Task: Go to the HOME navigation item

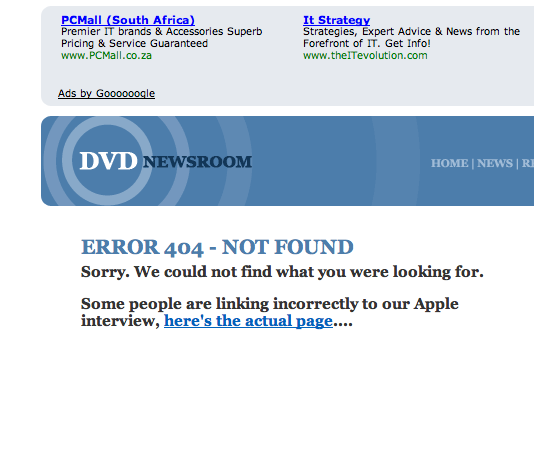Action: point(450,163)
